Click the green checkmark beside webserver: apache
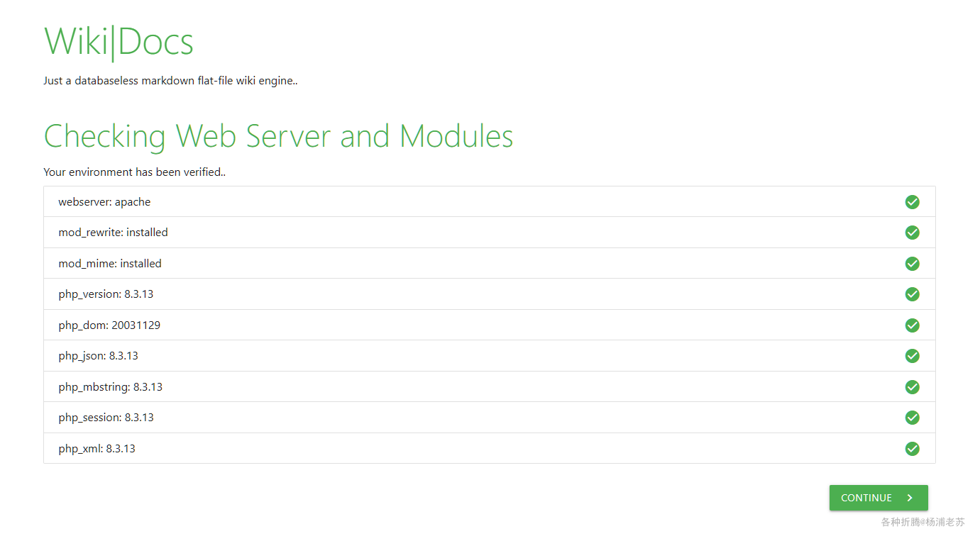This screenshot has height=541, width=980. 913,202
